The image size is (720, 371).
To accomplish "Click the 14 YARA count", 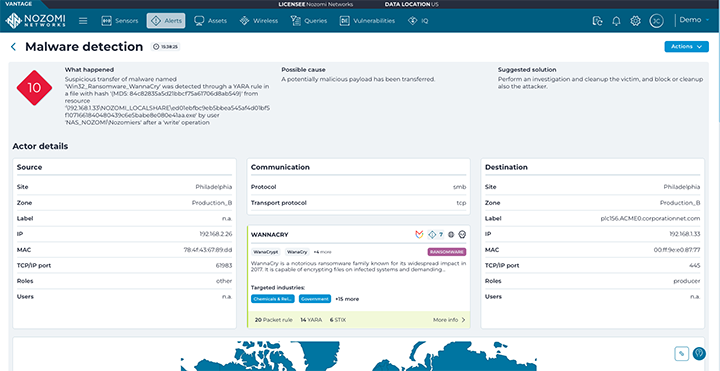I will [x=311, y=320].
